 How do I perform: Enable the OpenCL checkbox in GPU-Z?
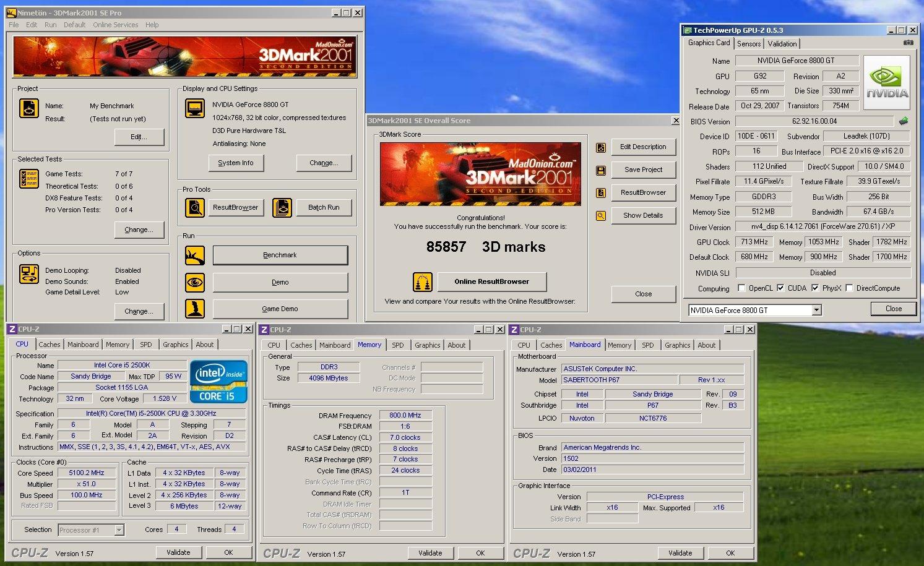tap(741, 288)
